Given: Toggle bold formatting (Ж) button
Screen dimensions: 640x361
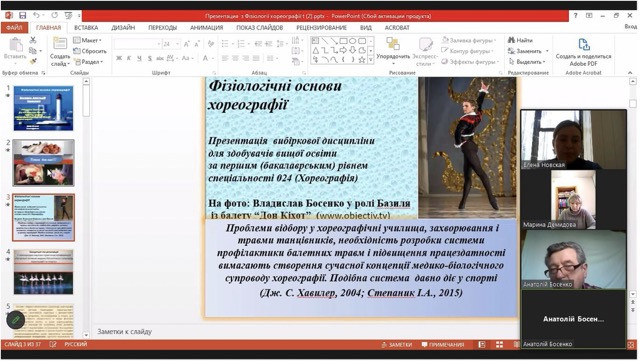Looking at the screenshot, I should coord(119,58).
